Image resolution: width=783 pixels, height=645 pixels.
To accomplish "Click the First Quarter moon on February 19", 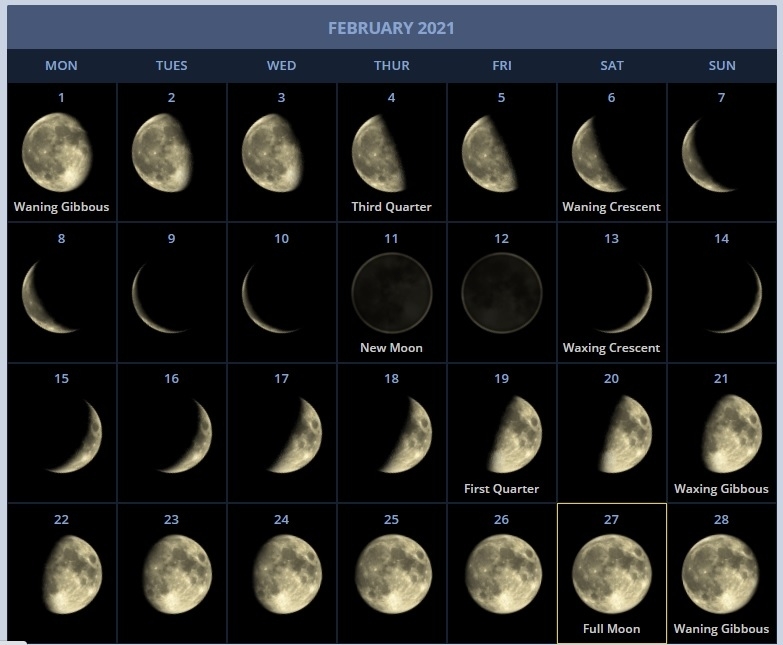I will coord(514,434).
